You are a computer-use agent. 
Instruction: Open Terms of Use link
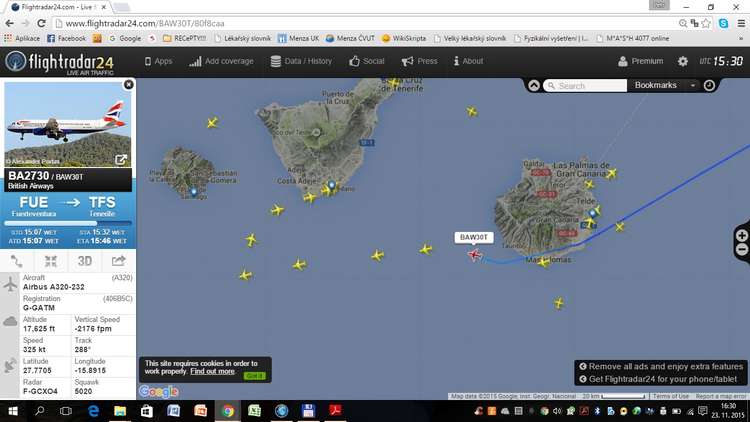671,396
